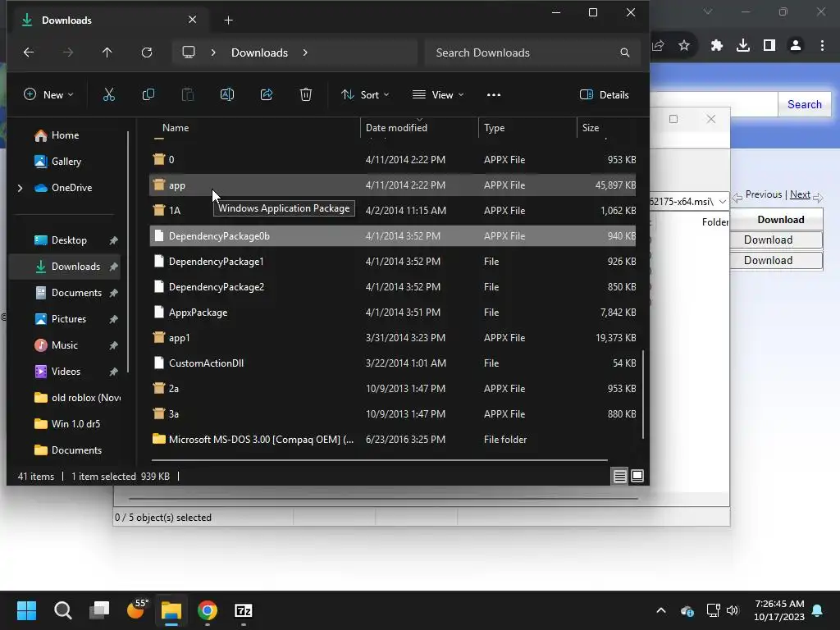840x630 pixels.
Task: Click the search magnifier in Search Downloads
Action: pyautogui.click(x=624, y=52)
